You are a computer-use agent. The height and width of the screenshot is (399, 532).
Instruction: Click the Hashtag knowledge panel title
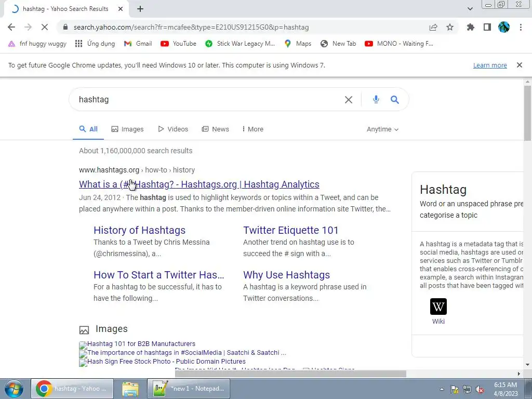click(x=443, y=190)
